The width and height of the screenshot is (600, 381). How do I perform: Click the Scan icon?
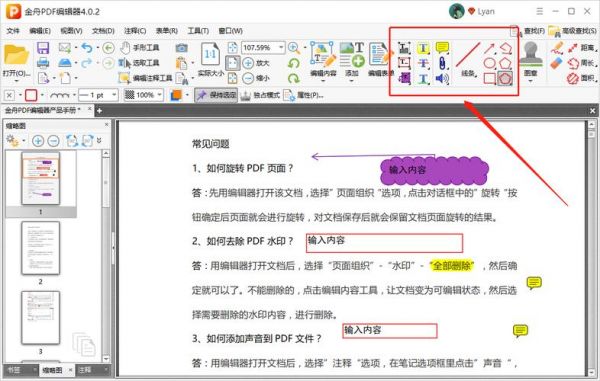65,63
